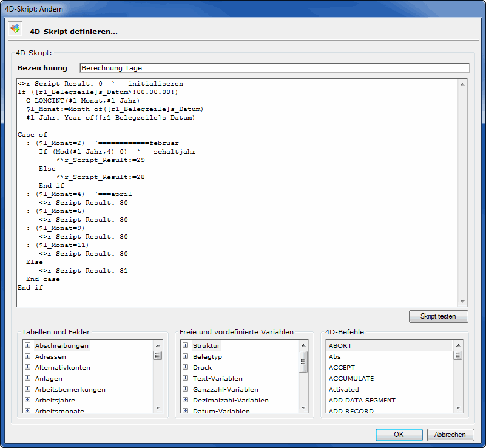The width and height of the screenshot is (486, 448).
Task: Expand the Anlagen tree node
Action: tap(28, 378)
